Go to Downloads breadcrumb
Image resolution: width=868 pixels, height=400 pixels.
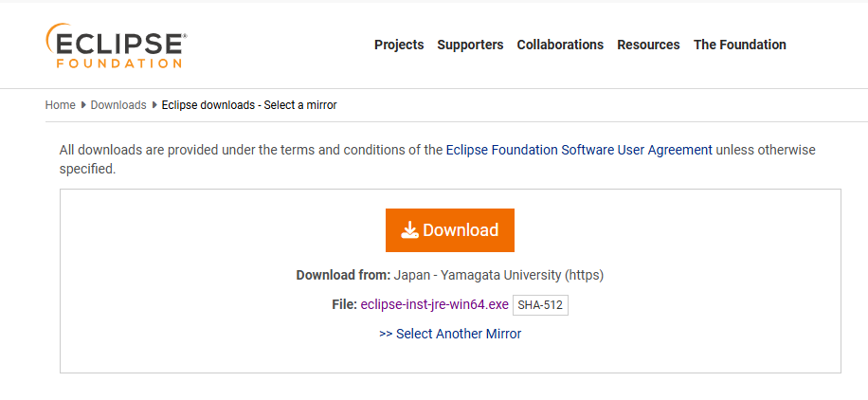(118, 105)
